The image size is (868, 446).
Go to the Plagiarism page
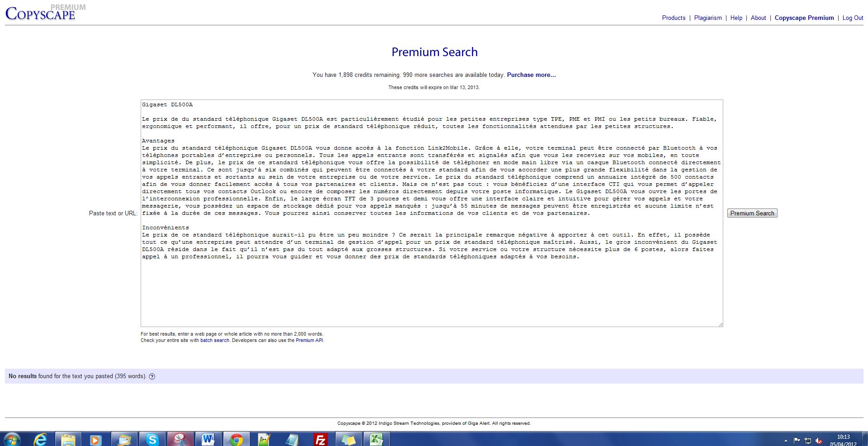click(708, 18)
